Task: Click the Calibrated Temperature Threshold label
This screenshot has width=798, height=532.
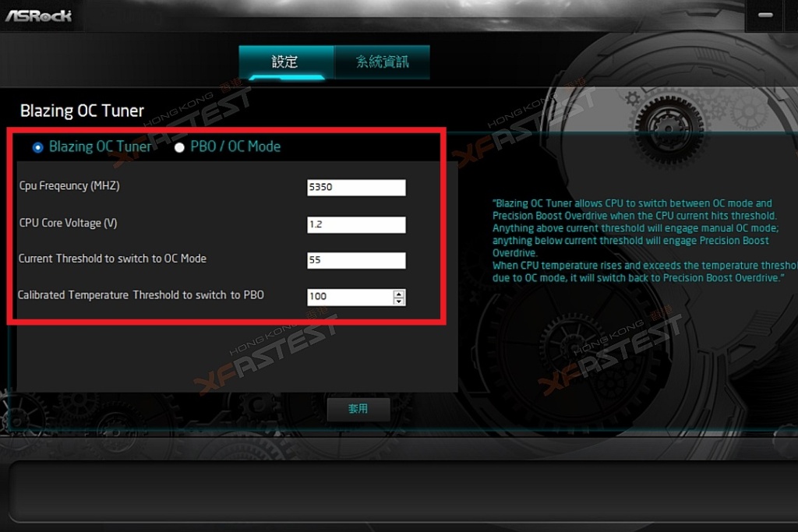Action: [141, 295]
